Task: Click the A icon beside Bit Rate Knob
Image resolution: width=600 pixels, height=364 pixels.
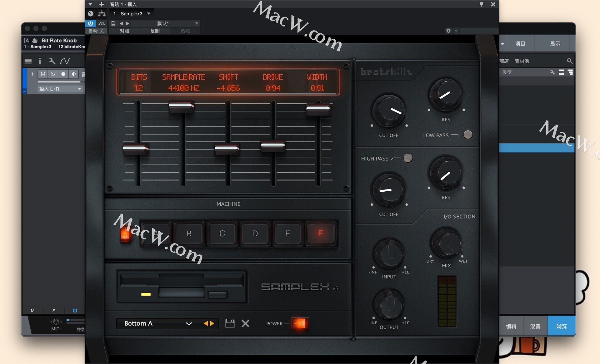Action: pyautogui.click(x=27, y=41)
